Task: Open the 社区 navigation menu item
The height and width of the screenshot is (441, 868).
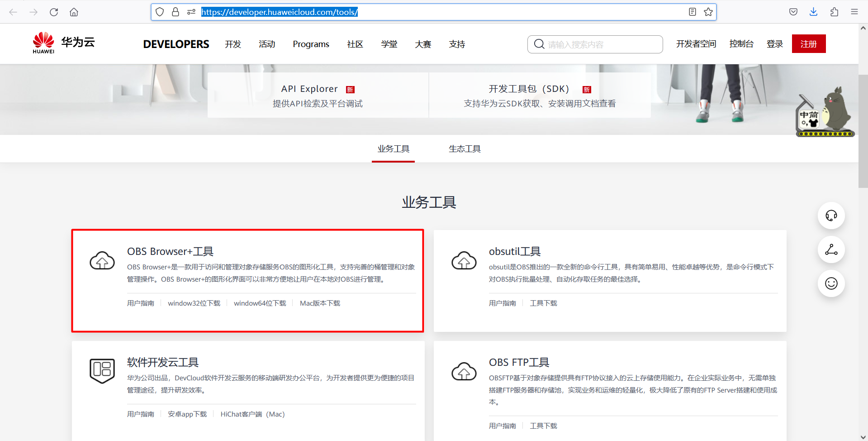Action: (x=355, y=44)
